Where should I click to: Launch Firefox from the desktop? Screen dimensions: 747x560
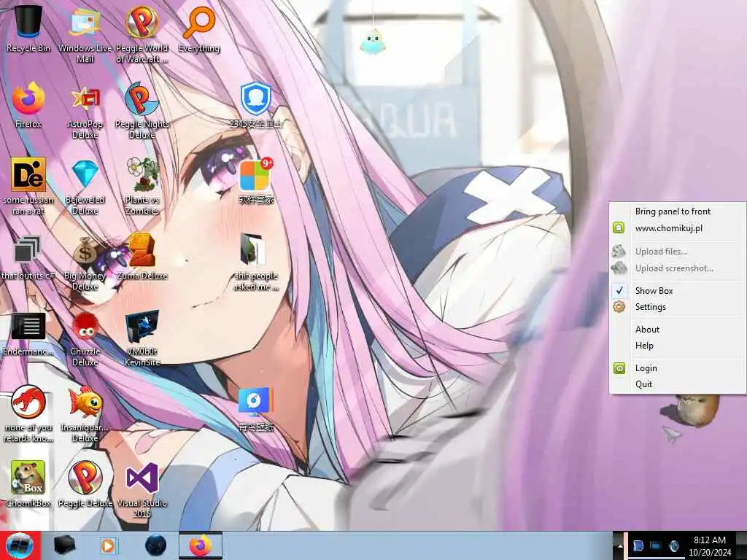28,105
